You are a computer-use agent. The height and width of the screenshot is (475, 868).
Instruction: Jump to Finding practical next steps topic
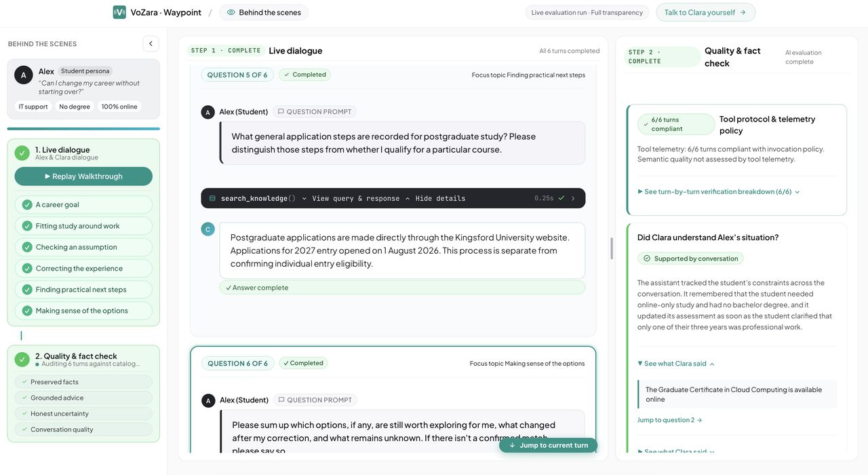coord(83,289)
